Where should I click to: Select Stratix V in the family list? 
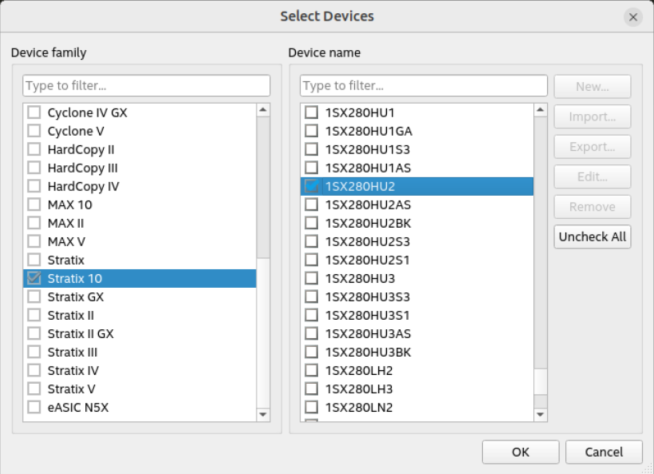click(71, 389)
